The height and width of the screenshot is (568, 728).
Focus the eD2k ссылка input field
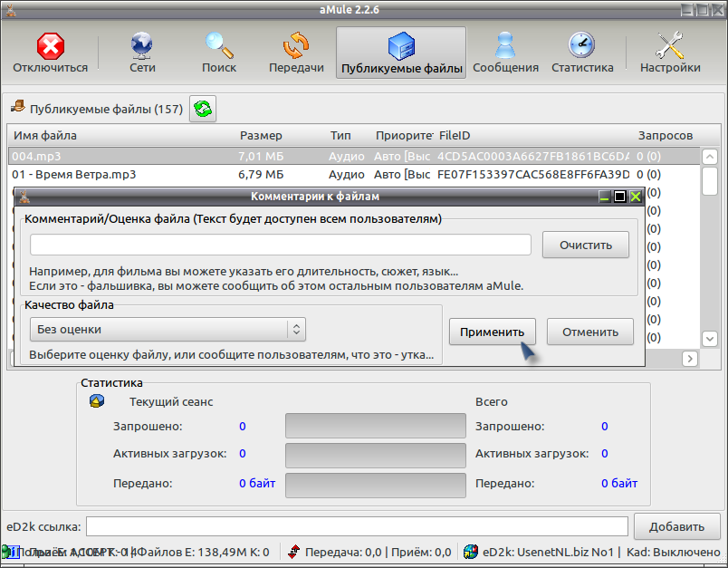point(357,526)
